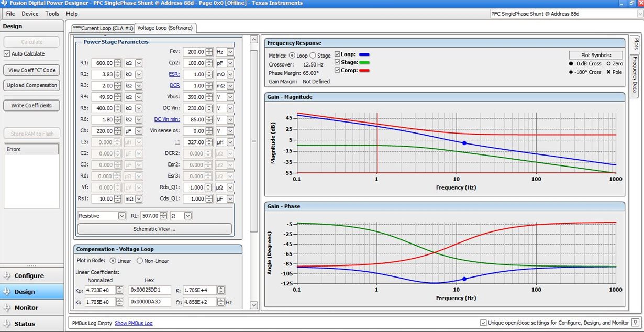Uncheck the Comp curve checkbox
Viewport: 644px width, 332px height.
(337, 70)
